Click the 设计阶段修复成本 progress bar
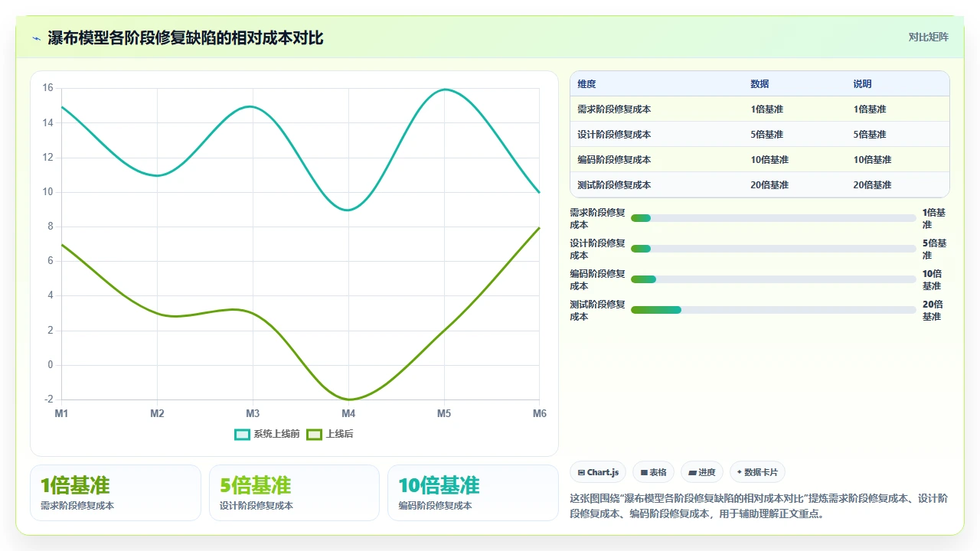This screenshot has width=980, height=551. 773,249
